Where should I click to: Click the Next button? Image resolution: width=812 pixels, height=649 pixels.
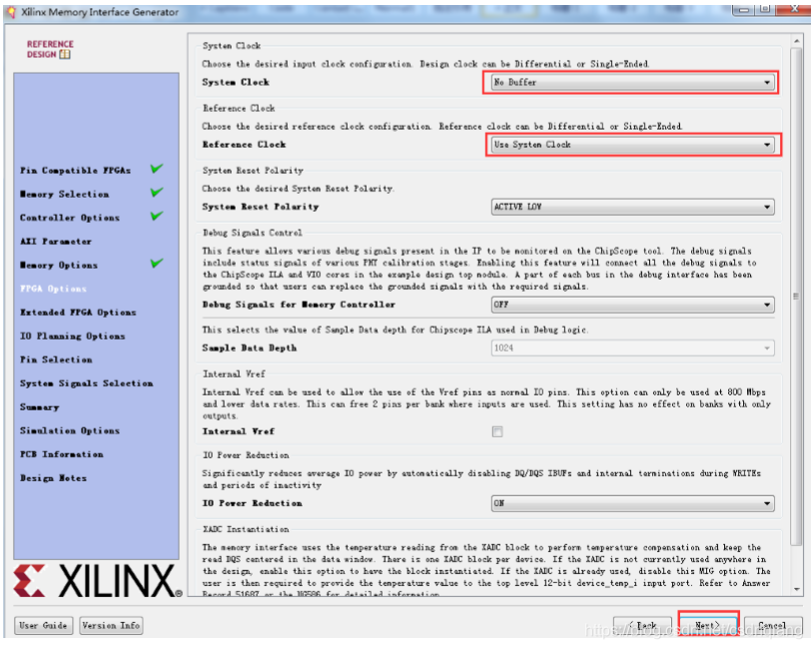point(708,626)
